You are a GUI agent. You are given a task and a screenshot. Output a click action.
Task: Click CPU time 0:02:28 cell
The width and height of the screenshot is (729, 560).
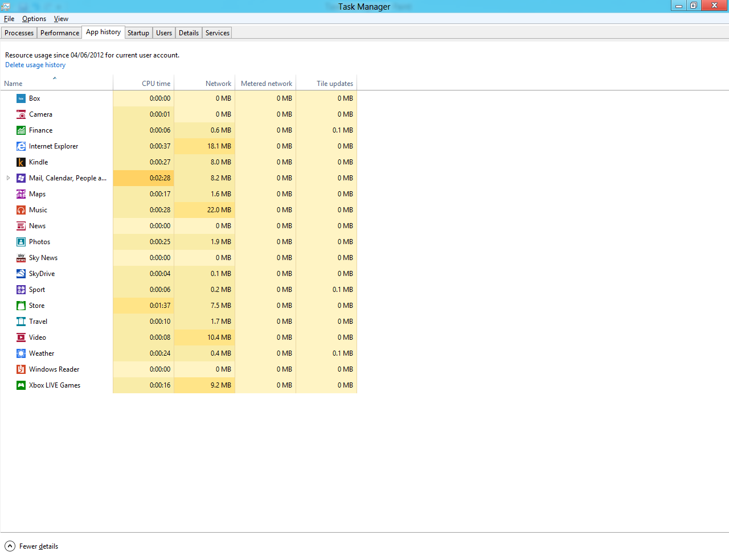tap(144, 178)
